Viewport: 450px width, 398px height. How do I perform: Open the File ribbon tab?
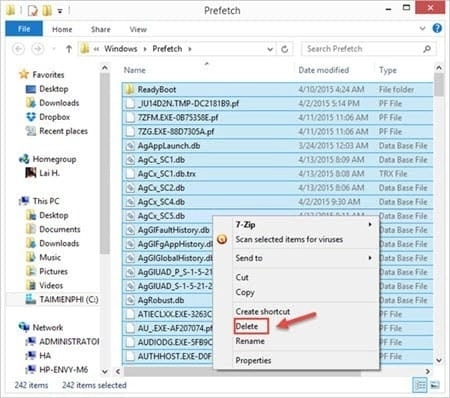click(x=24, y=29)
